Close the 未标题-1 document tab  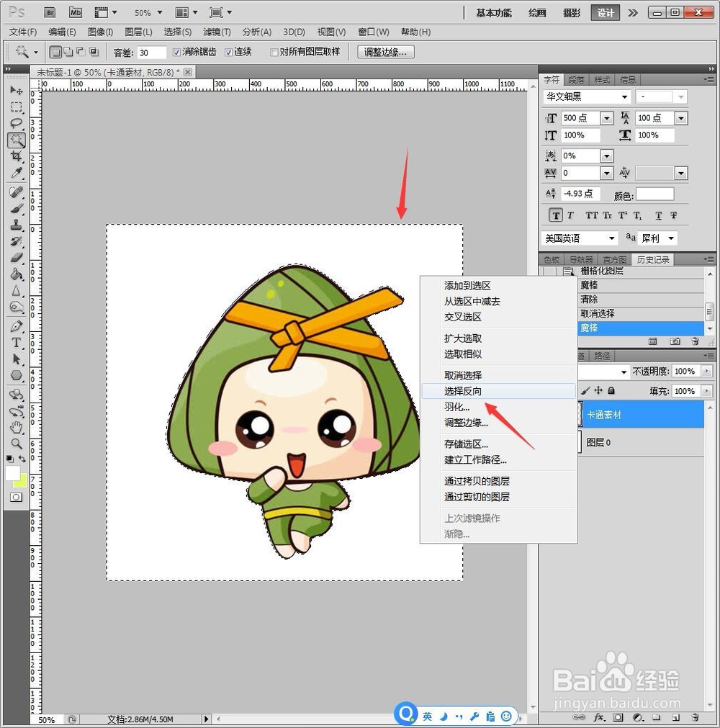pos(187,72)
